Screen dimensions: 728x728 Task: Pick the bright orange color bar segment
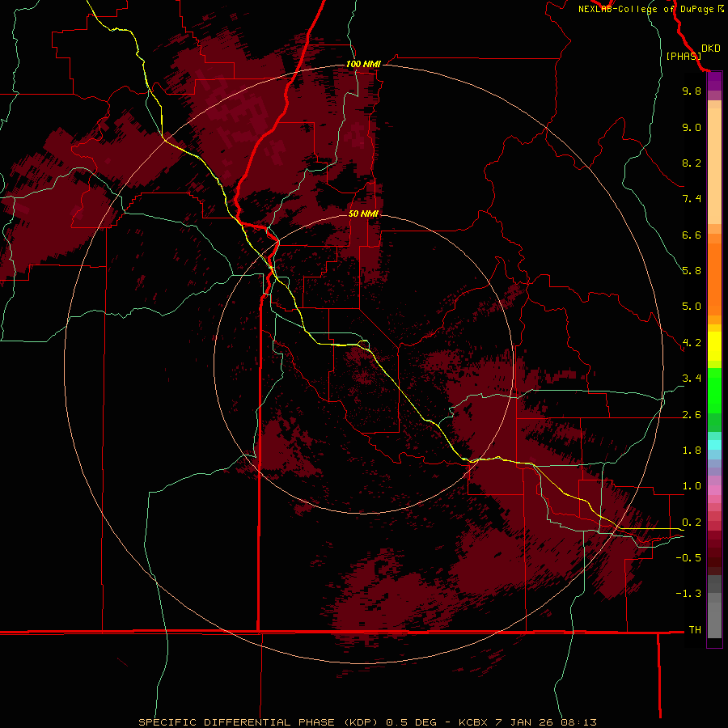(x=714, y=280)
